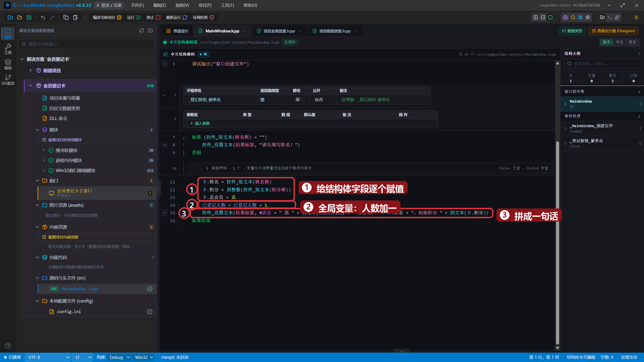The height and width of the screenshot is (362, 644).
Task: Click the terminal prompt icon
Action: [x=609, y=17]
